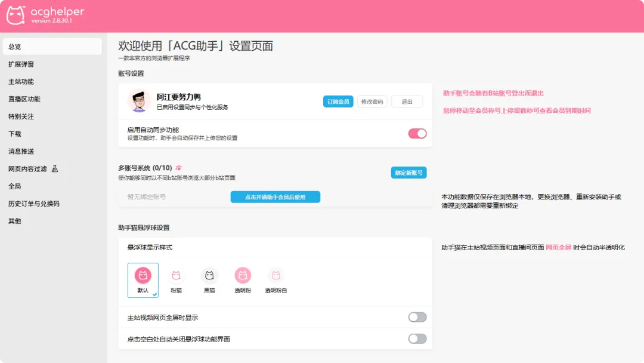Click the username 阿江要努力鸭
The image size is (644, 363).
(179, 97)
